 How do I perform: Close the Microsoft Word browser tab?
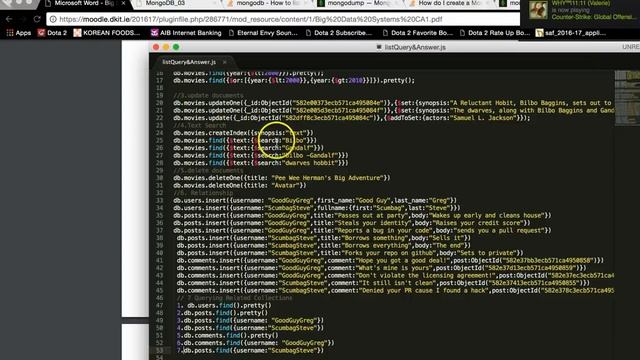coord(124,3)
